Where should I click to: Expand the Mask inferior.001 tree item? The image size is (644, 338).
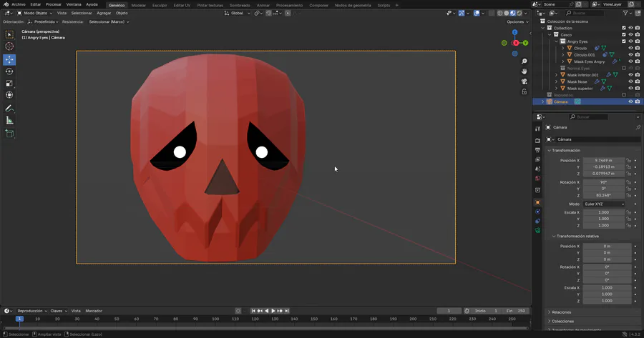(557, 75)
